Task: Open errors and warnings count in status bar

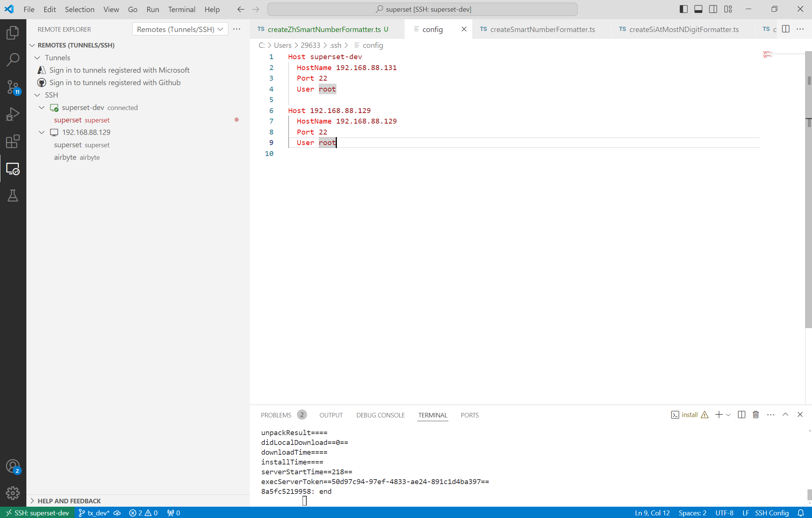Action: point(144,513)
